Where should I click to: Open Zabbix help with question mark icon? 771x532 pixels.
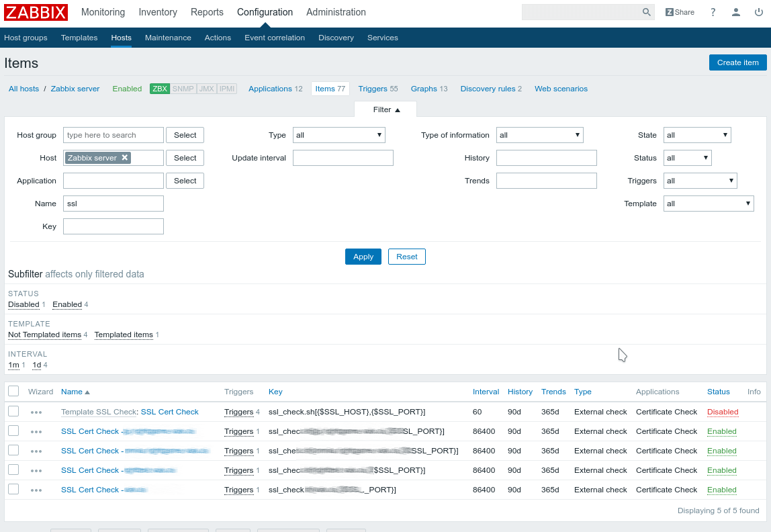[x=712, y=12]
